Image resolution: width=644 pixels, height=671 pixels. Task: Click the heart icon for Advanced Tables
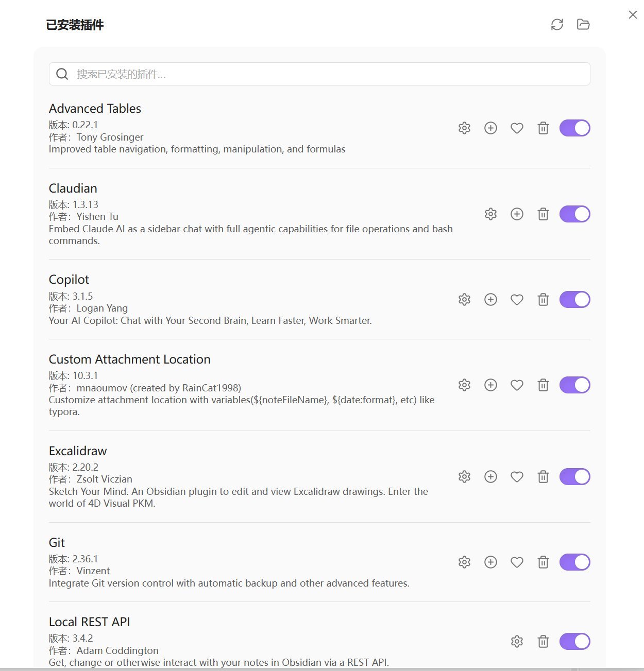[x=517, y=128]
